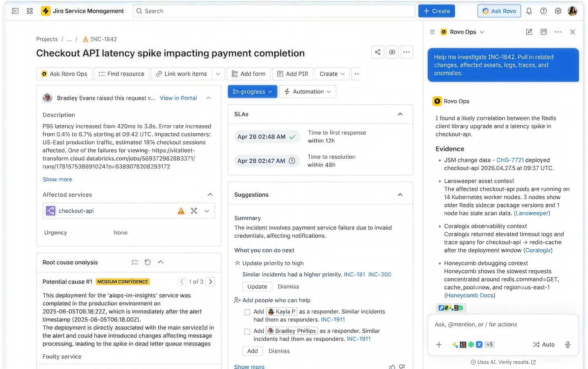Click the source icons cluster below the Rovo answer
This screenshot has width=588, height=369.
coord(451,308)
